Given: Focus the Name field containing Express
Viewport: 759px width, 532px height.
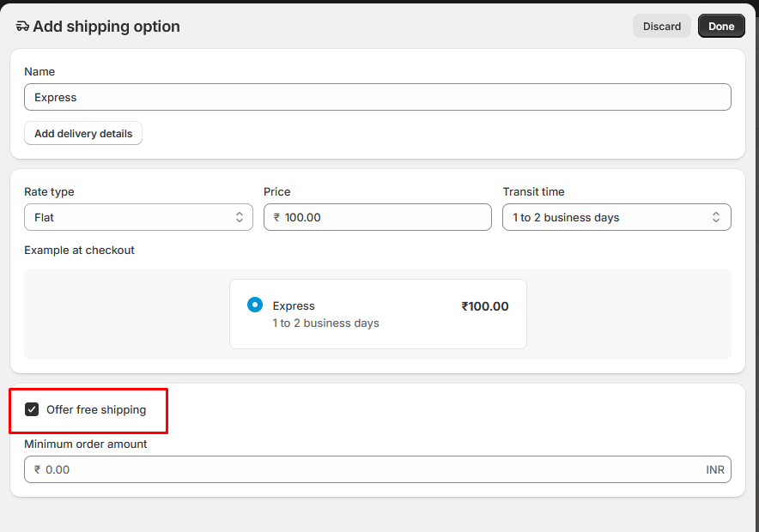Looking at the screenshot, I should point(378,98).
